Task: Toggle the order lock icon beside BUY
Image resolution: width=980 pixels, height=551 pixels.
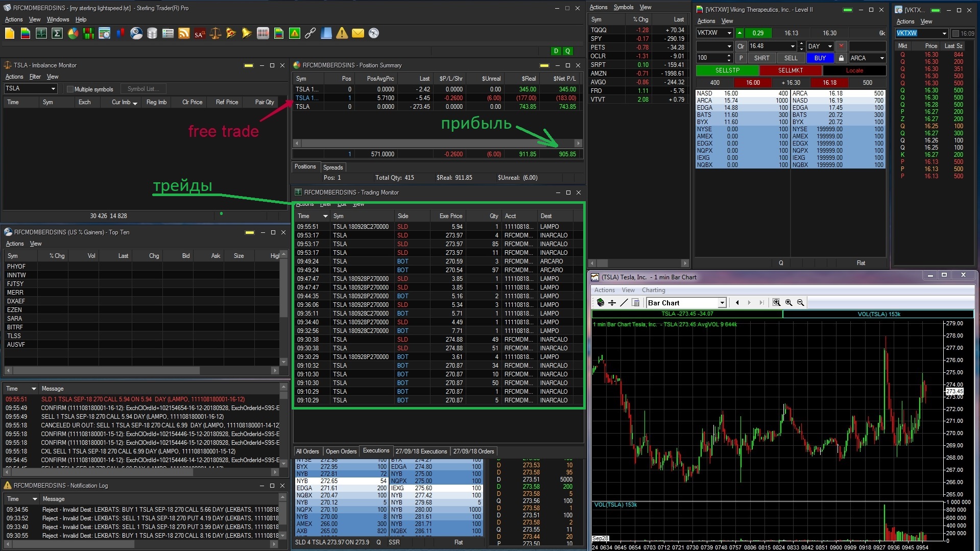Action: point(841,58)
